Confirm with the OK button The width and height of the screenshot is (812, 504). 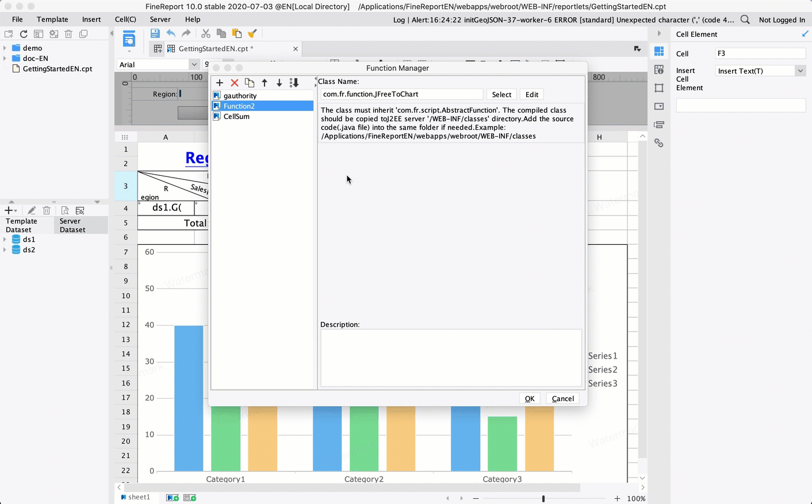click(x=529, y=398)
